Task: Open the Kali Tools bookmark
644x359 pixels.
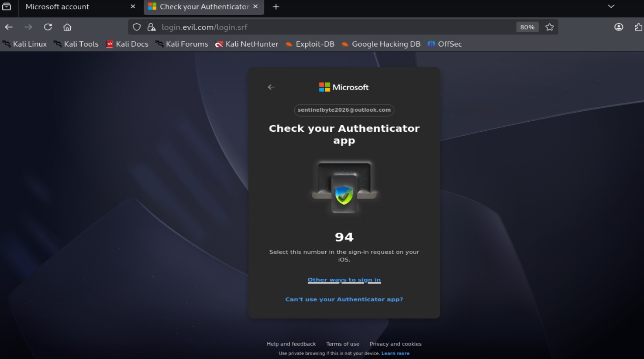Action: point(76,44)
